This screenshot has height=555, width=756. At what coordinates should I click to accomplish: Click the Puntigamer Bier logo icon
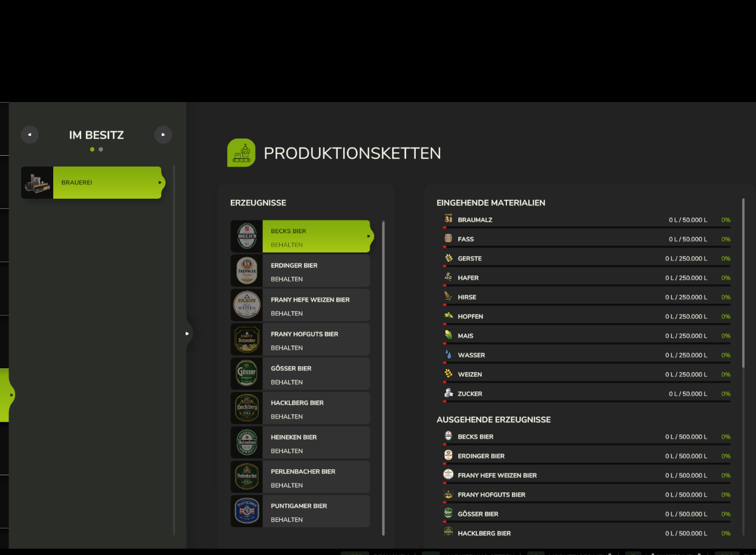[247, 512]
